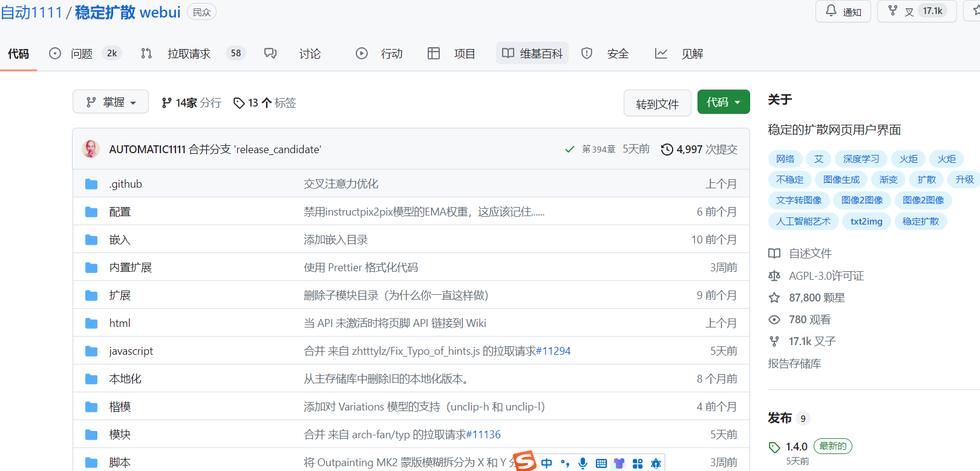This screenshot has width=980, height=471.
Task: Open commit history via the clock icon
Action: click(667, 150)
